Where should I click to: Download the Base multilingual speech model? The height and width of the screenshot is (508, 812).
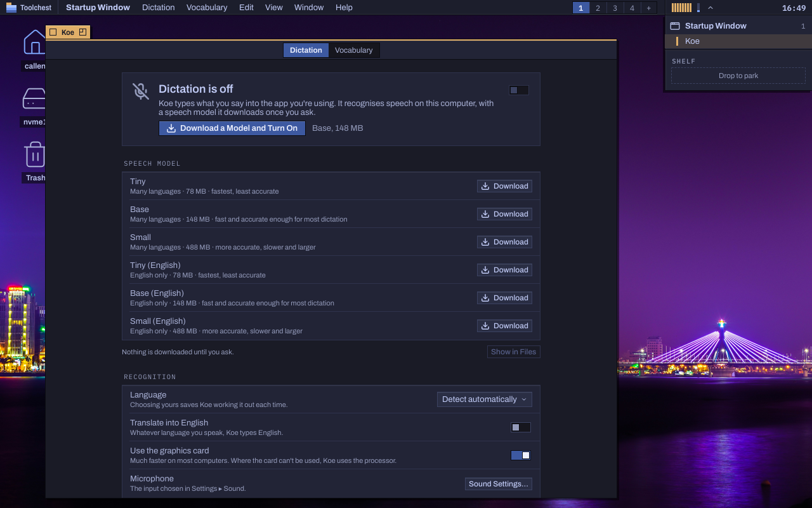coord(505,214)
